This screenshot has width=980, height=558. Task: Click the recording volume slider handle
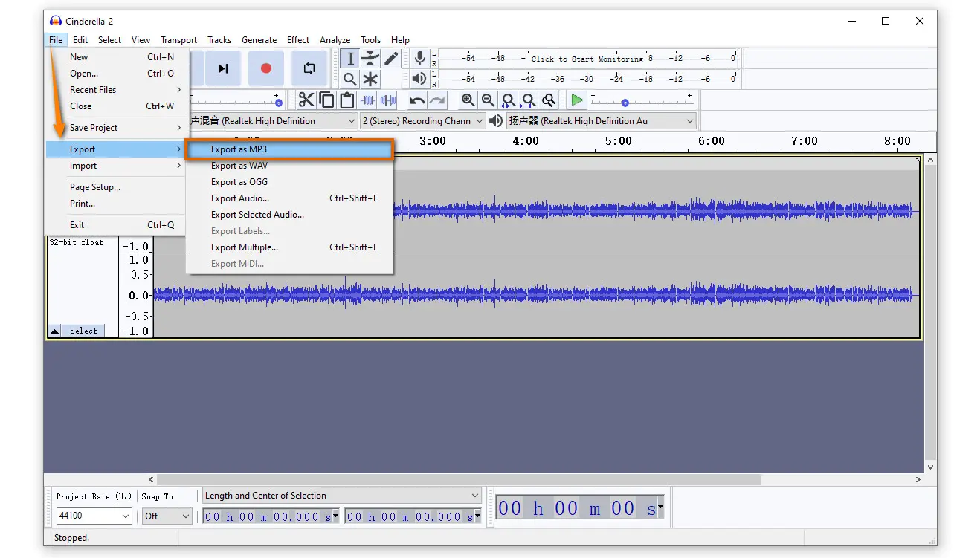(x=278, y=103)
